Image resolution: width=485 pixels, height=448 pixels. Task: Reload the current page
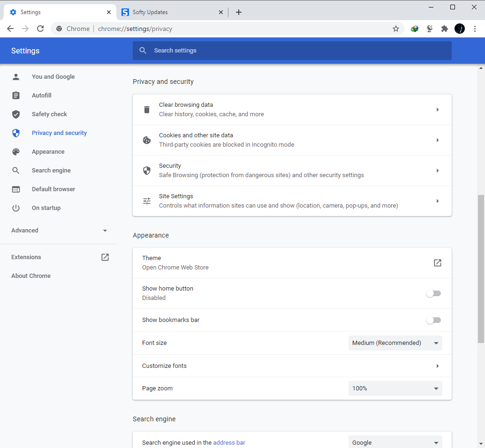(x=40, y=29)
